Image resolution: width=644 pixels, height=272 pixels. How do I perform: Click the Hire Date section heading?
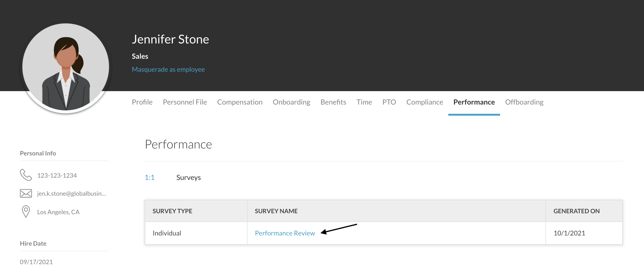tap(33, 243)
